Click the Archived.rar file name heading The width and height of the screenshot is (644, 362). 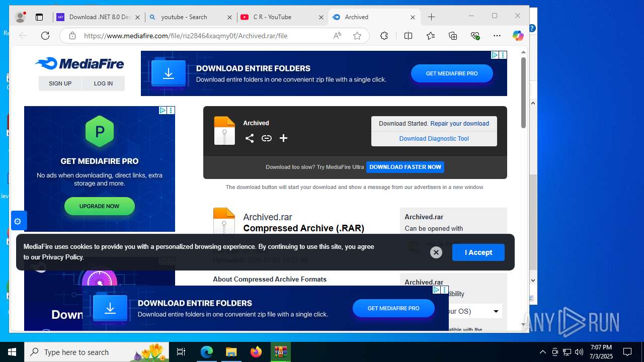point(268,217)
